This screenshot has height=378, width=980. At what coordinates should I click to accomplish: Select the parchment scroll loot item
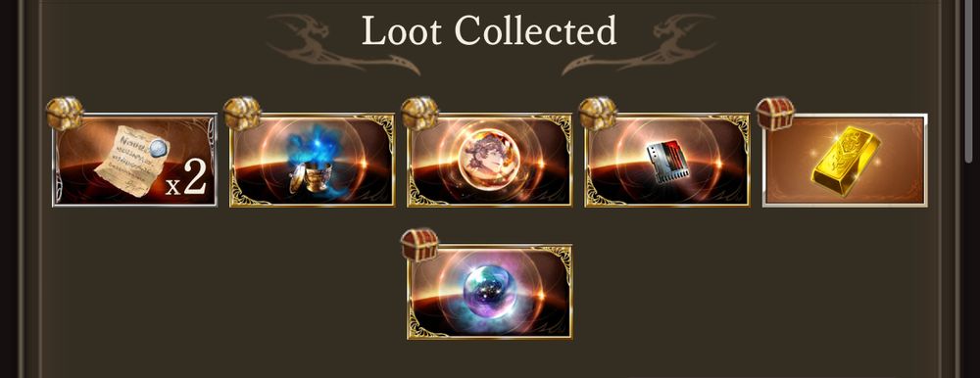click(135, 160)
